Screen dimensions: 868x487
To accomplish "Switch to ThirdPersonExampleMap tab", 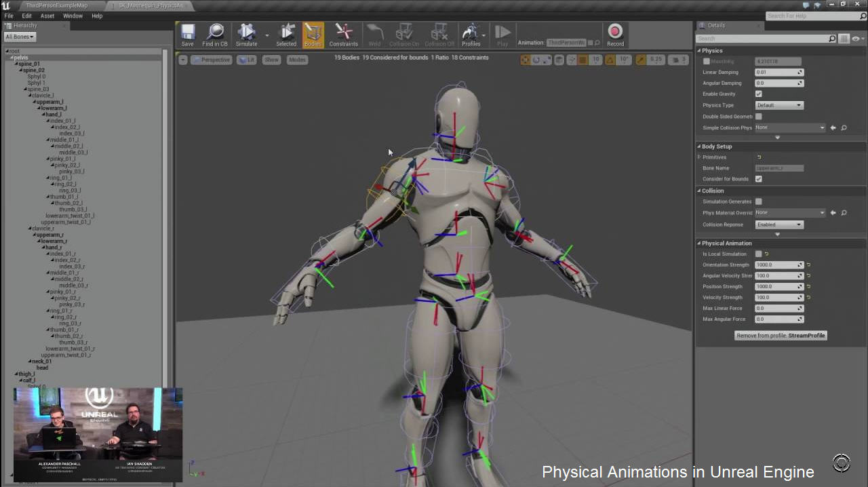I will point(57,5).
